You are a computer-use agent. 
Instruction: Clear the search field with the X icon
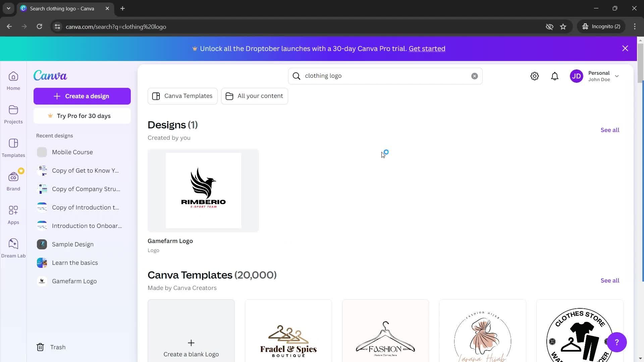[474, 76]
